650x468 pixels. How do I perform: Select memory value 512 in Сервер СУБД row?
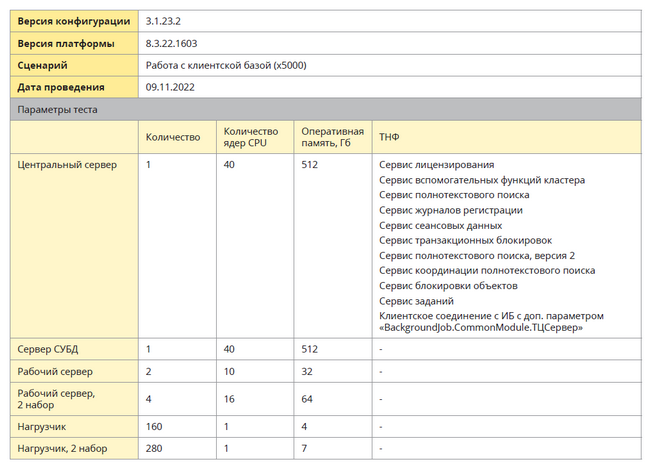(x=309, y=349)
